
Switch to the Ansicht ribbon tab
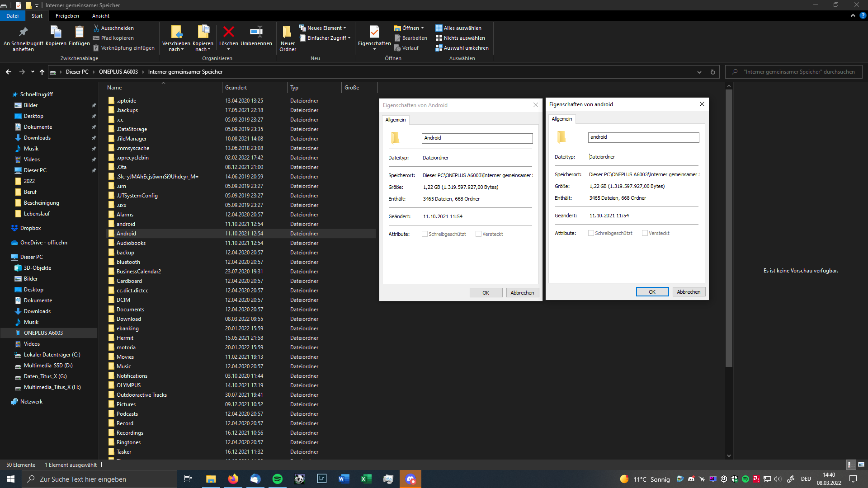tap(101, 15)
